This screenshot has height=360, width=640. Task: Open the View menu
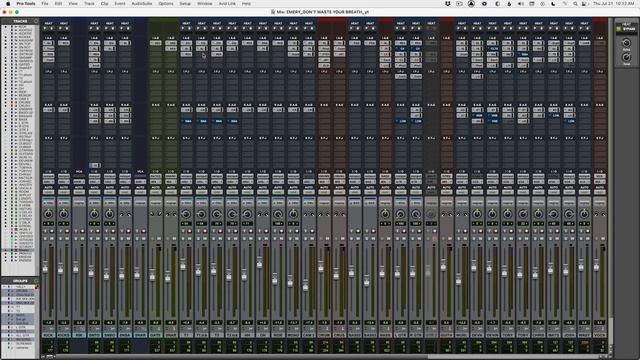click(73, 4)
